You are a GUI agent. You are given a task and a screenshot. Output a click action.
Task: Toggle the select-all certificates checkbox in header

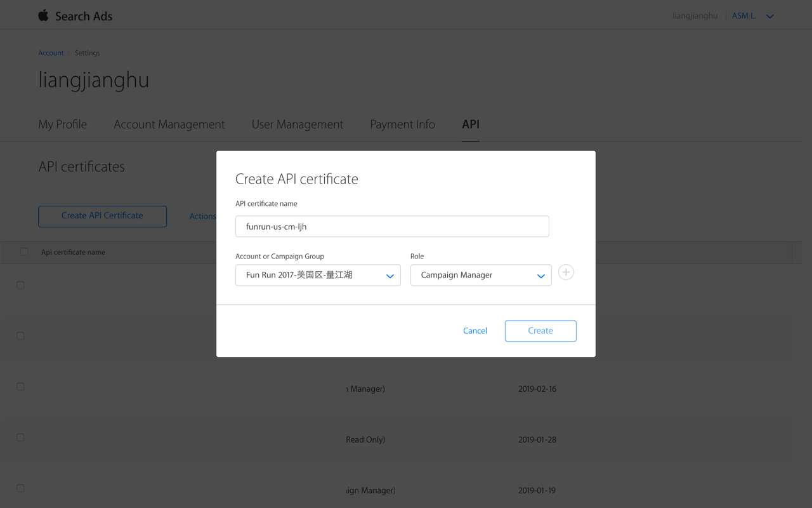click(x=24, y=251)
